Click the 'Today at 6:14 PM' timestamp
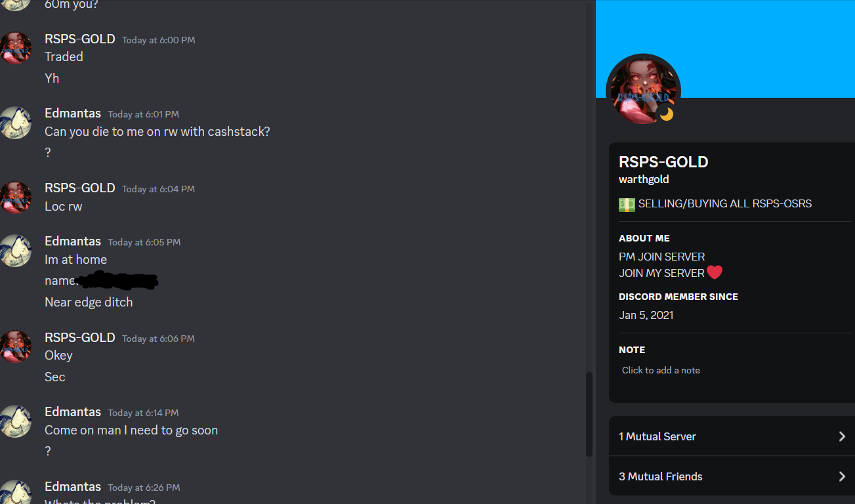The width and height of the screenshot is (855, 504). [143, 413]
